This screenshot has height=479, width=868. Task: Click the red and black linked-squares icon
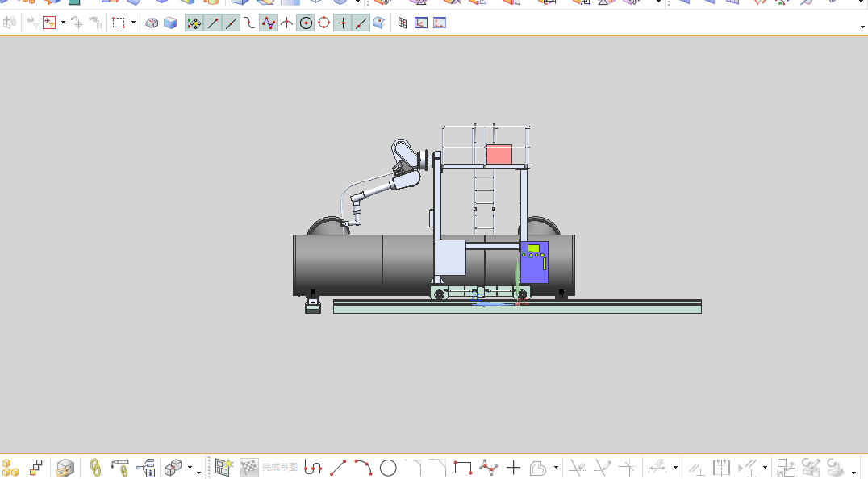(36, 468)
